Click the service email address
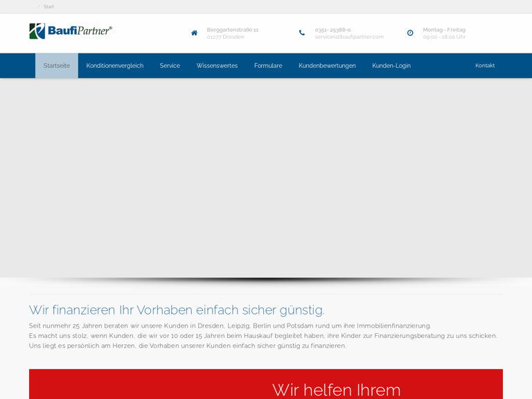532x399 pixels. pos(349,37)
